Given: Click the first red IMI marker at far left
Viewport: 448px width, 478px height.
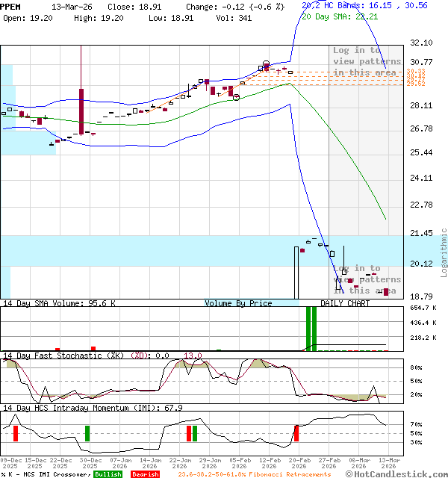Looking at the screenshot, I should tap(13, 433).
